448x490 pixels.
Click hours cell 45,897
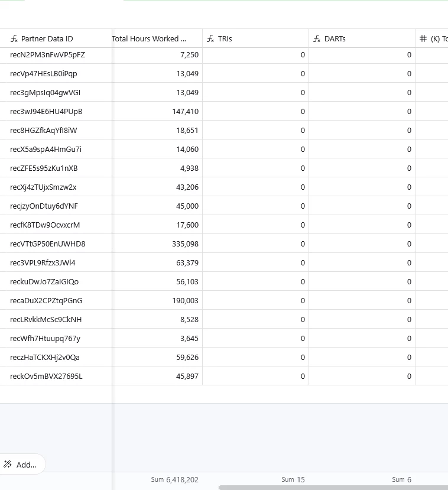(x=157, y=377)
